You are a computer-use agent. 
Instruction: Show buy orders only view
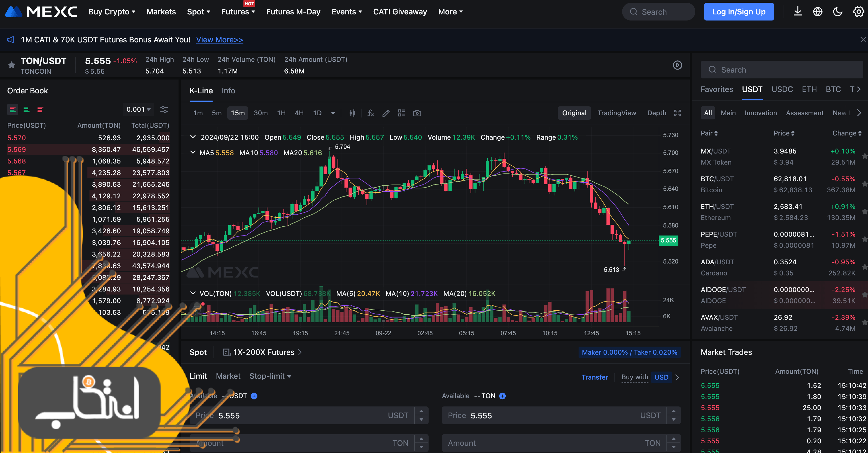(x=26, y=109)
